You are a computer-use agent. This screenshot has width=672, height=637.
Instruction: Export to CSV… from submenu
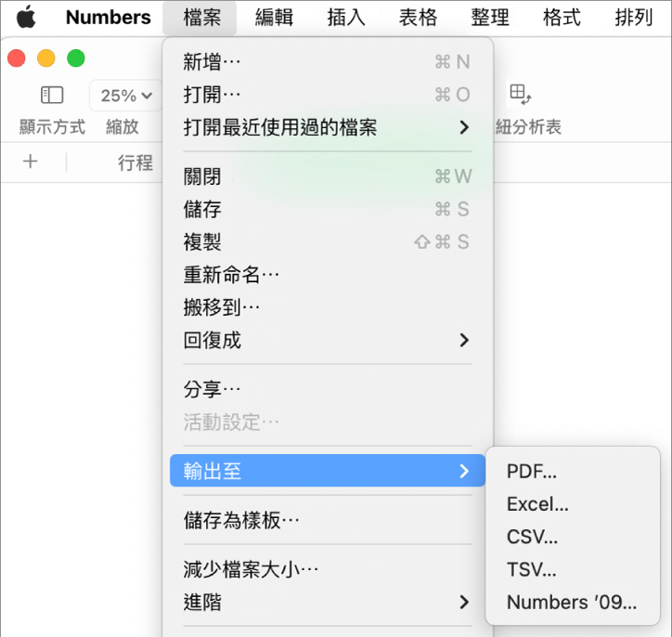point(573,537)
